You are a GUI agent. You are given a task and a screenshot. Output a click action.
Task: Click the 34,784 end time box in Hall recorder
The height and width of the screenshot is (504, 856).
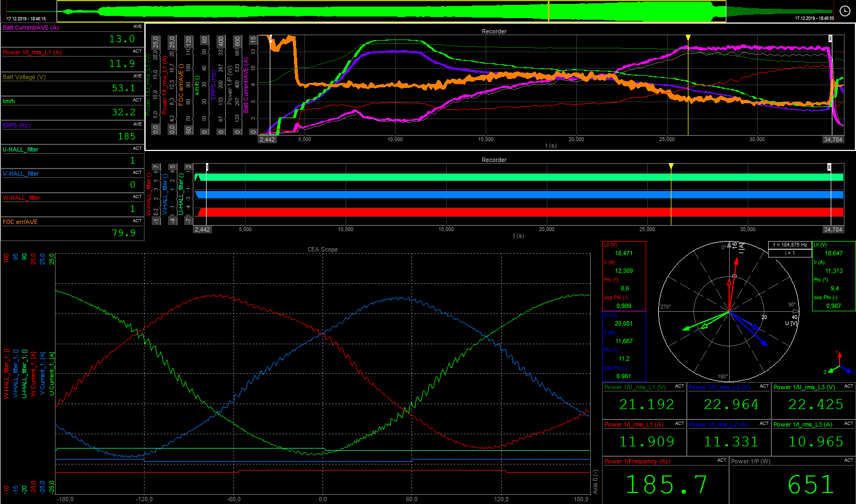(833, 229)
